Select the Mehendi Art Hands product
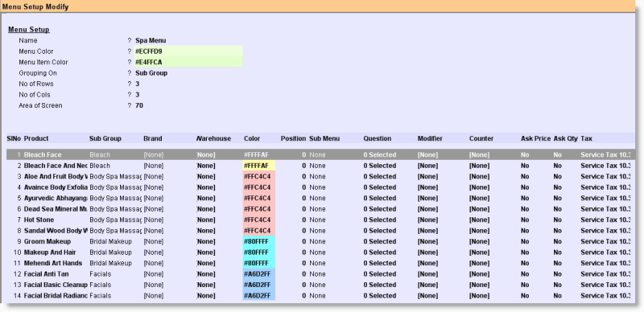 pyautogui.click(x=53, y=263)
